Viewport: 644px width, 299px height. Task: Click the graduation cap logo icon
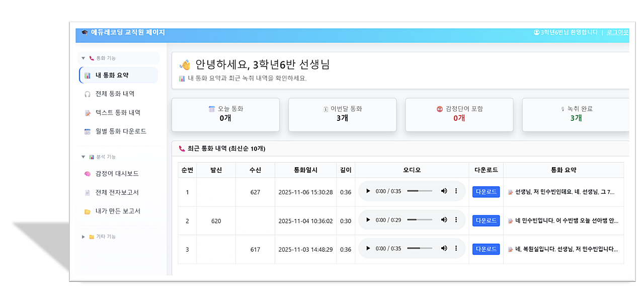pos(85,33)
